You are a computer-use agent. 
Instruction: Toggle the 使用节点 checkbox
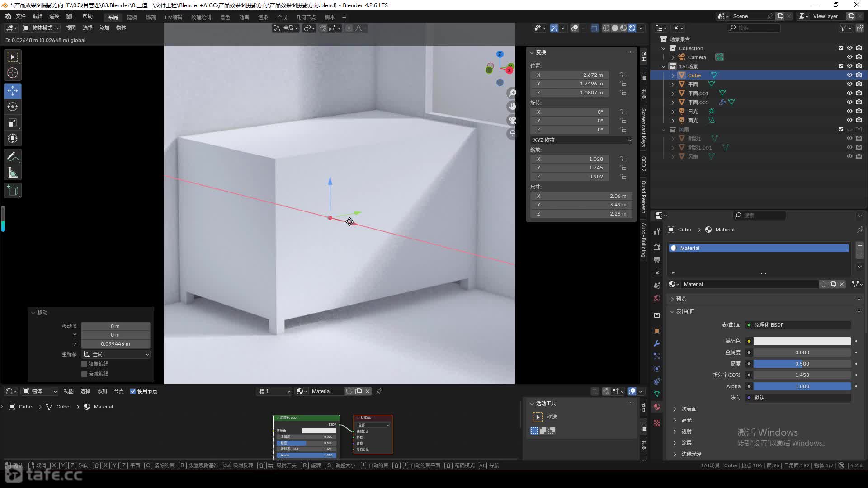[x=133, y=391]
